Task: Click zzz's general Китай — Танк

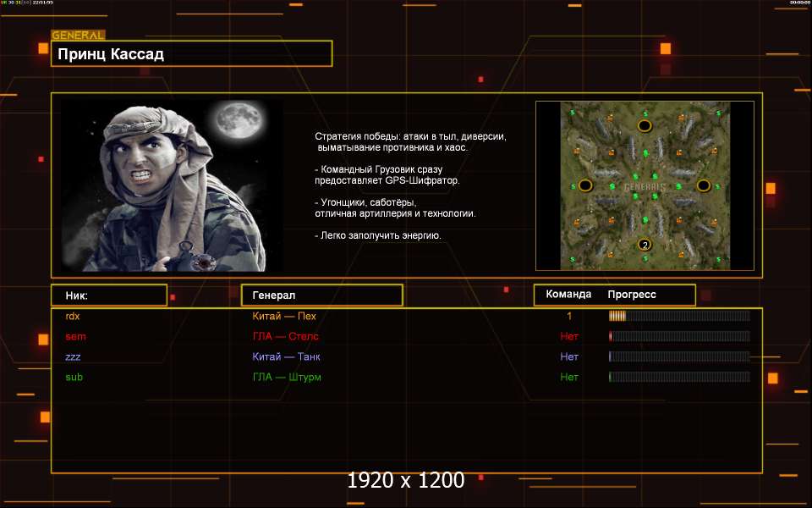Action: coord(286,356)
